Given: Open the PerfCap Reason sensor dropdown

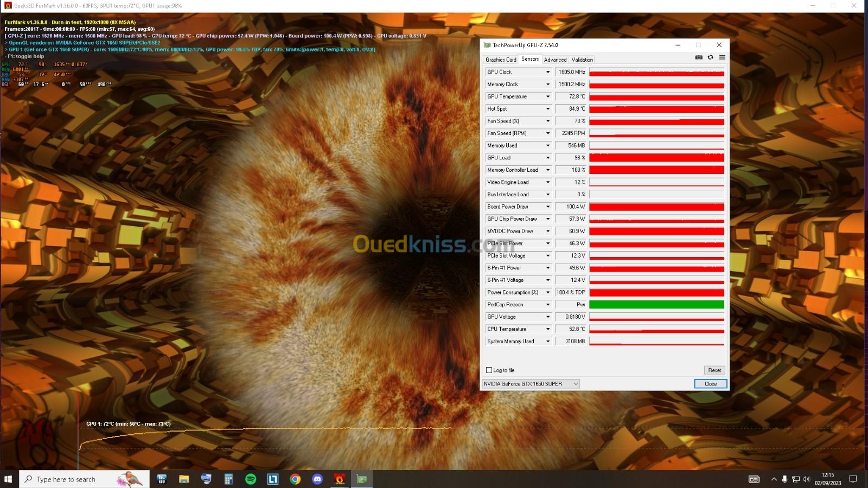Looking at the screenshot, I should click(x=548, y=305).
